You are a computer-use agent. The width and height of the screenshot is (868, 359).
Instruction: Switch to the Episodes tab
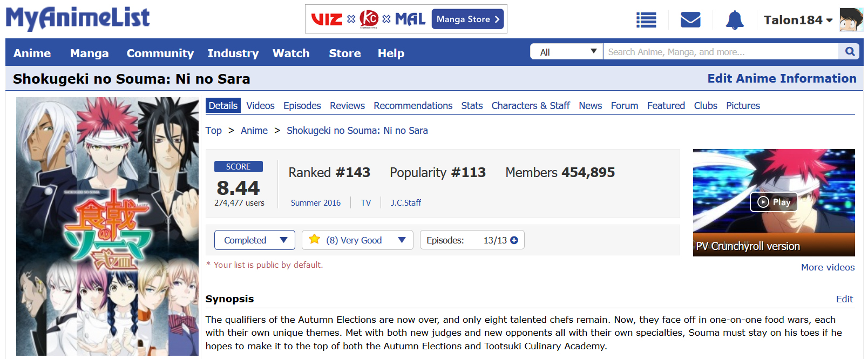tap(302, 106)
